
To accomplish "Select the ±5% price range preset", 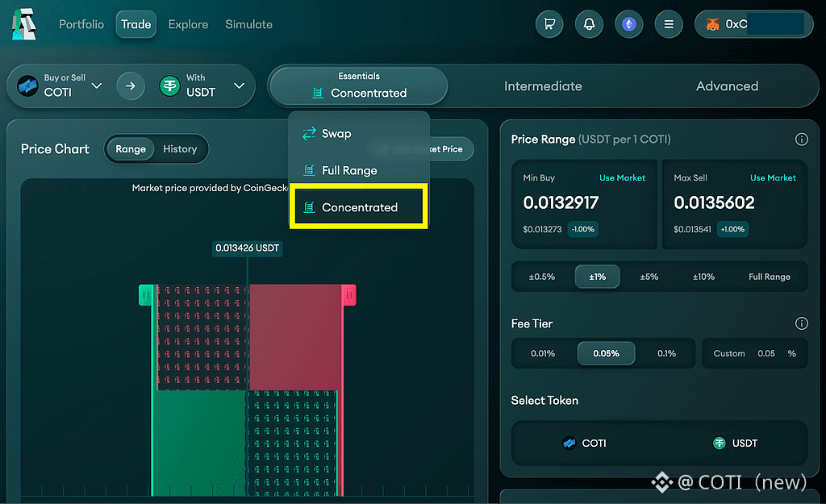I will (649, 277).
